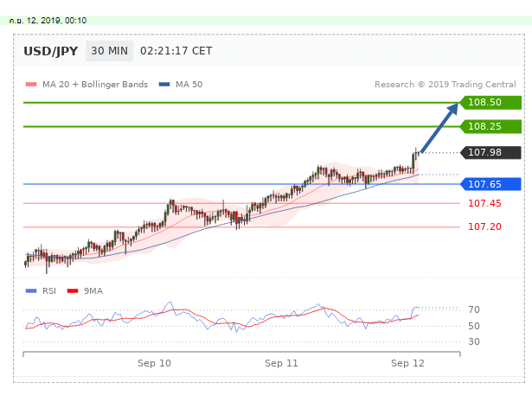The image size is (532, 395).
Task: Click the red 9MA legend swatch
Action: (x=73, y=291)
